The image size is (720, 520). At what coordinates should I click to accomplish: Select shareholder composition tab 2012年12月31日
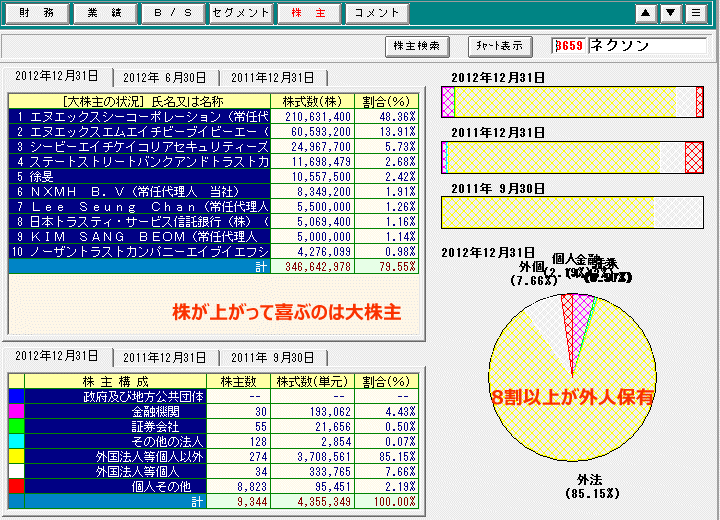(57, 356)
